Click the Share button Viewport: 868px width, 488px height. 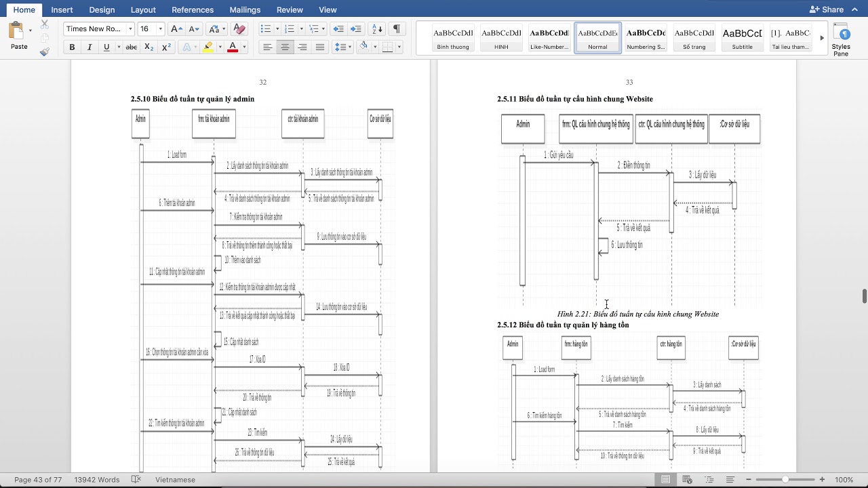coord(826,10)
